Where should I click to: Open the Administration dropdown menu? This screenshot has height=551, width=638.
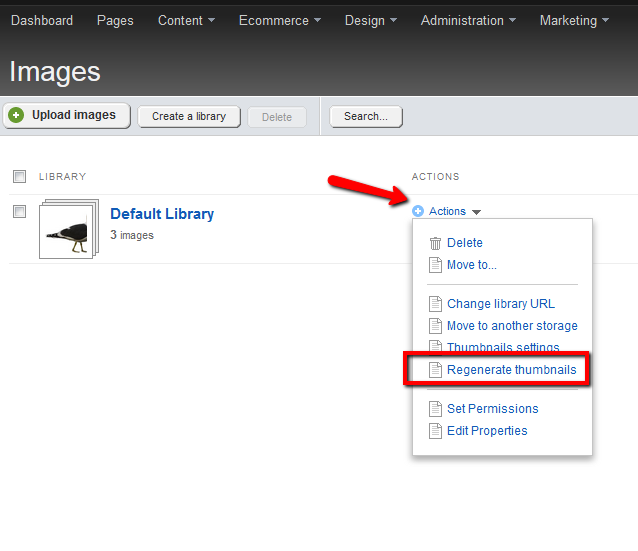[x=468, y=20]
